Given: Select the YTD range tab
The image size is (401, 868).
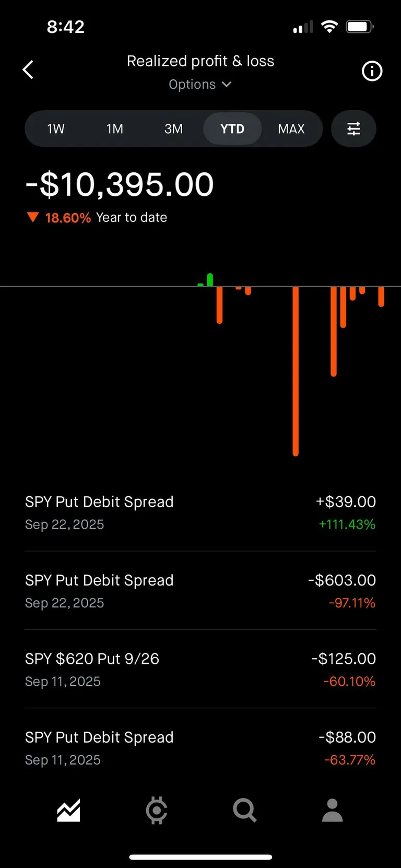Looking at the screenshot, I should tap(232, 128).
